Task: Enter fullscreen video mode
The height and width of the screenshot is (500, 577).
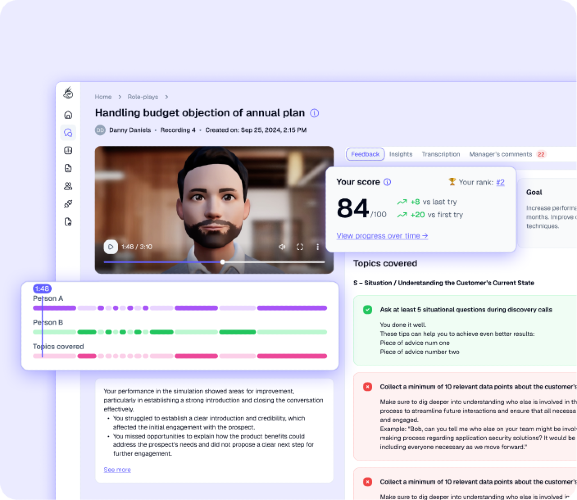Action: tap(300, 247)
